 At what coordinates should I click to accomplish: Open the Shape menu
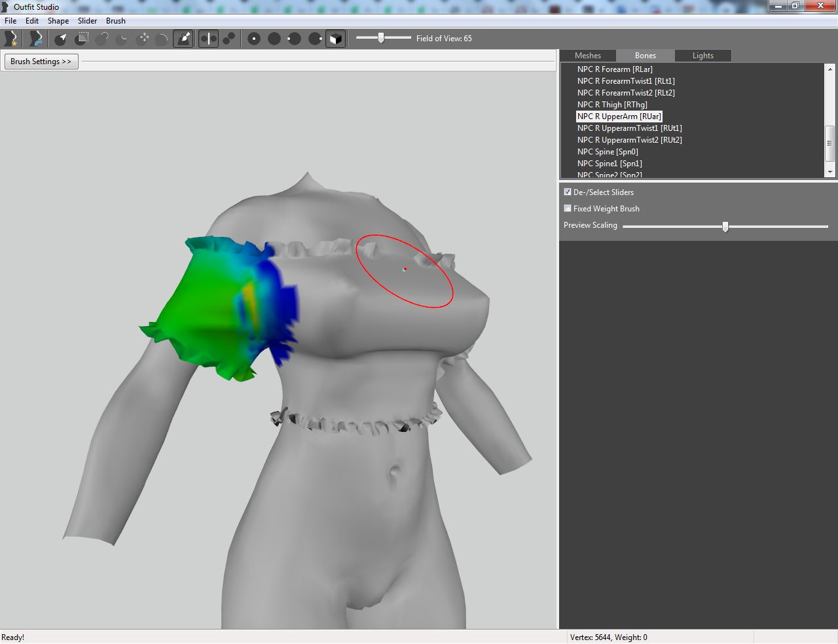tap(58, 21)
